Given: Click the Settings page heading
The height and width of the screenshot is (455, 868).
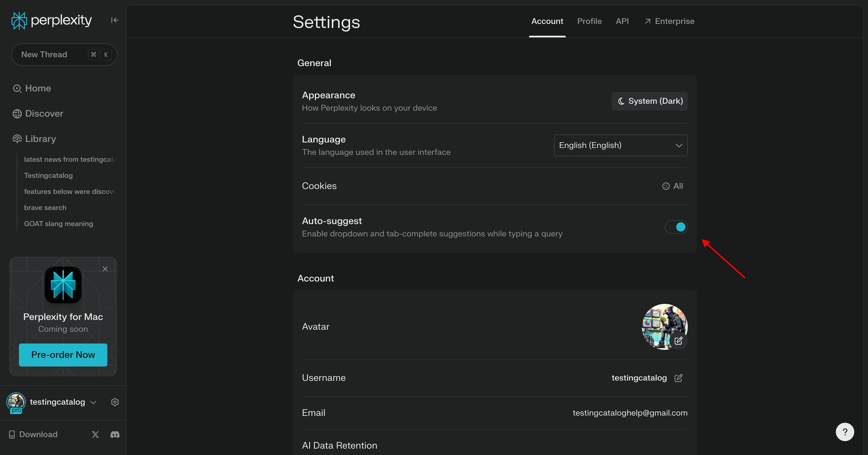Looking at the screenshot, I should click(x=326, y=22).
